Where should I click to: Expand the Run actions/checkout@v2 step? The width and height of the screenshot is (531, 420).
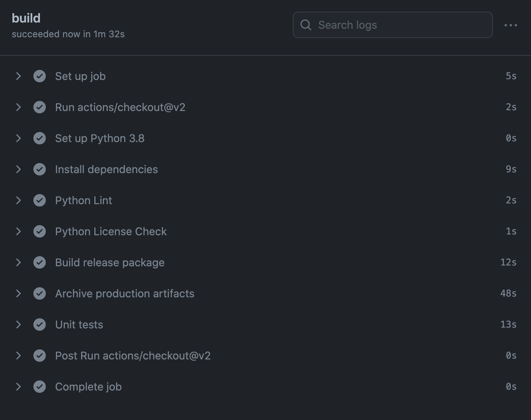pos(18,107)
